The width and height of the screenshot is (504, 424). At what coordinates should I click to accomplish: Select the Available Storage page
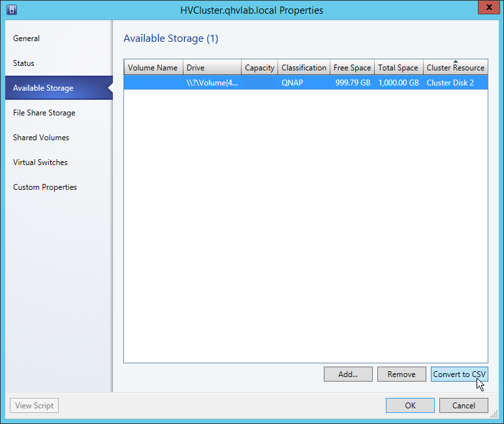click(43, 88)
